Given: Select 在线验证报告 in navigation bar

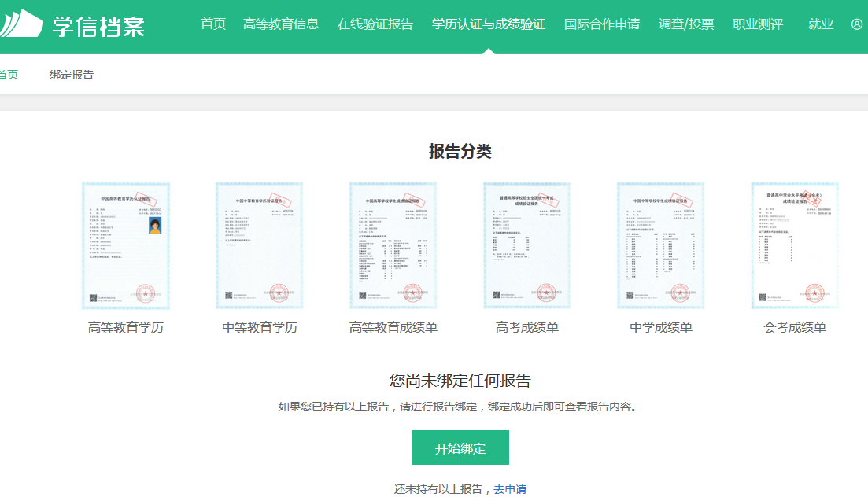Looking at the screenshot, I should (375, 24).
